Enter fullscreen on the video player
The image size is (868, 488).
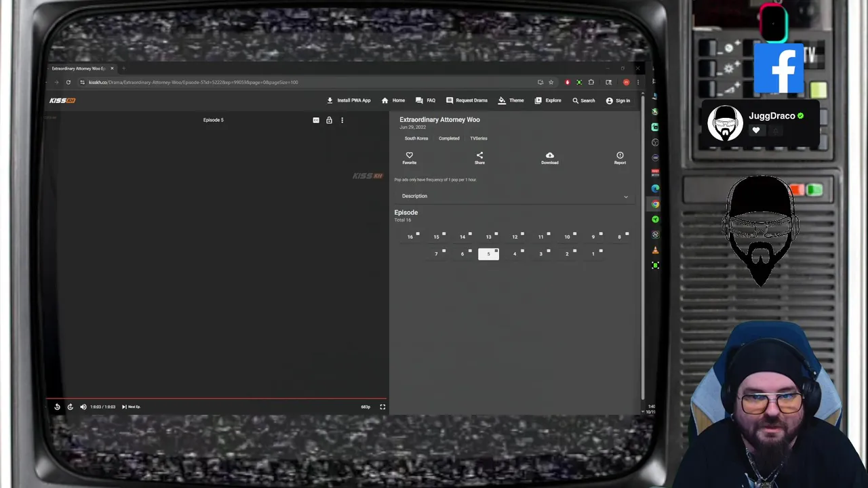382,407
